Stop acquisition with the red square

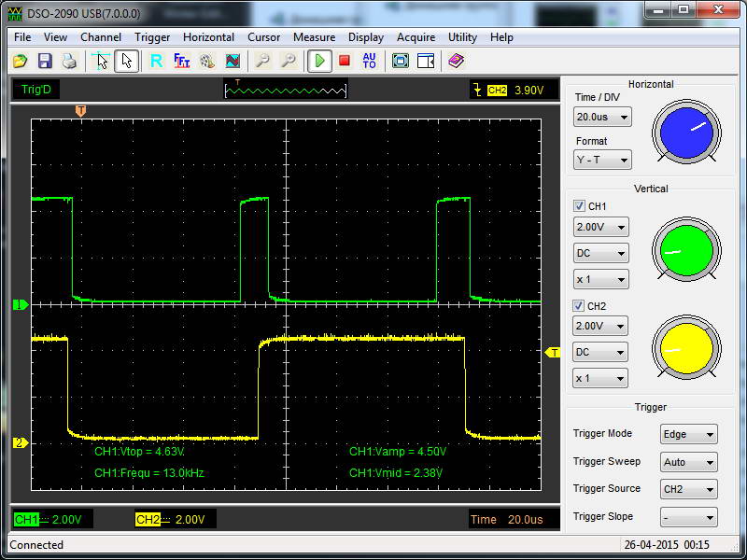pyautogui.click(x=345, y=61)
